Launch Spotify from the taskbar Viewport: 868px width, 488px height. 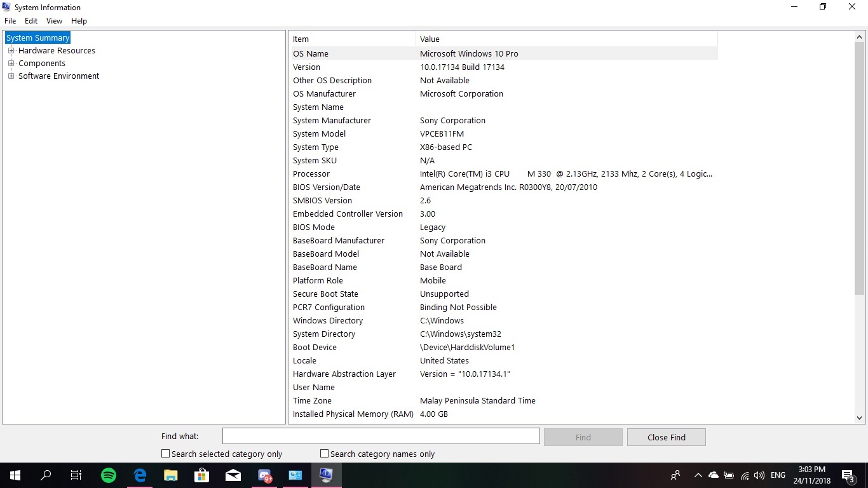pos(109,475)
